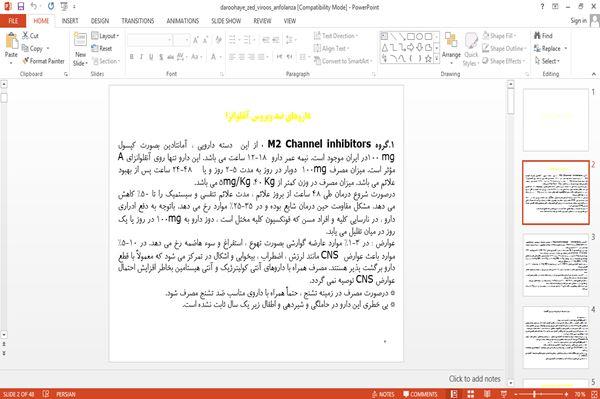Start slideshow from Quick Access toolbar
The width and height of the screenshot is (600, 399).
tap(64, 7)
